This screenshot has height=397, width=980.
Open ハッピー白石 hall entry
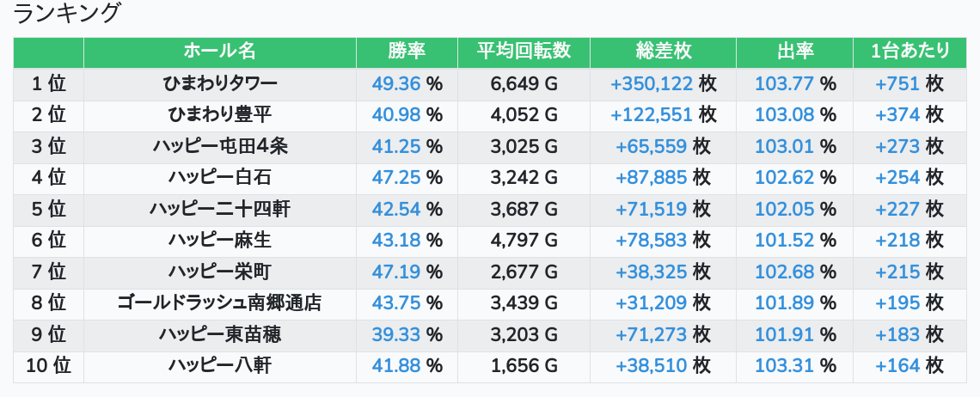(x=219, y=178)
